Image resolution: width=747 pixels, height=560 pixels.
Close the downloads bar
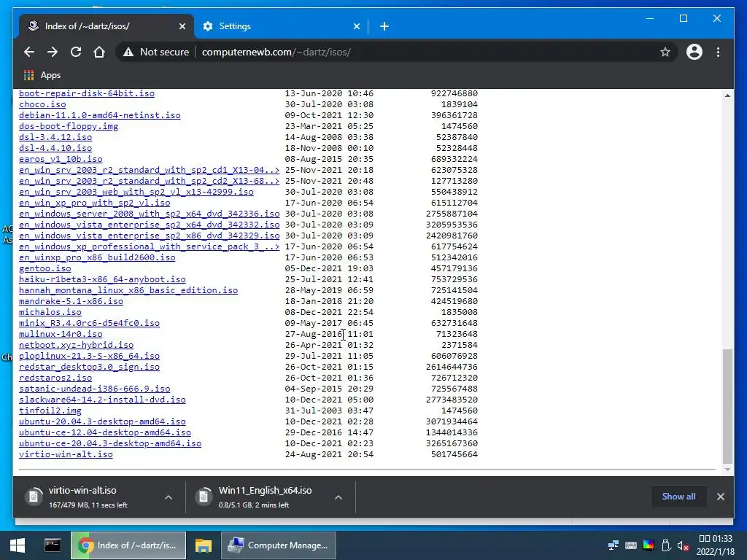720,497
